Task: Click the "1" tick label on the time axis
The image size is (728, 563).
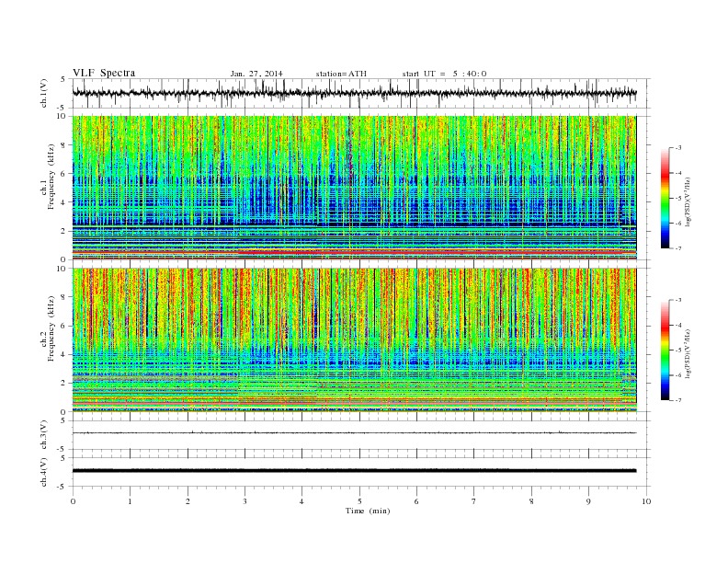Action: click(131, 501)
